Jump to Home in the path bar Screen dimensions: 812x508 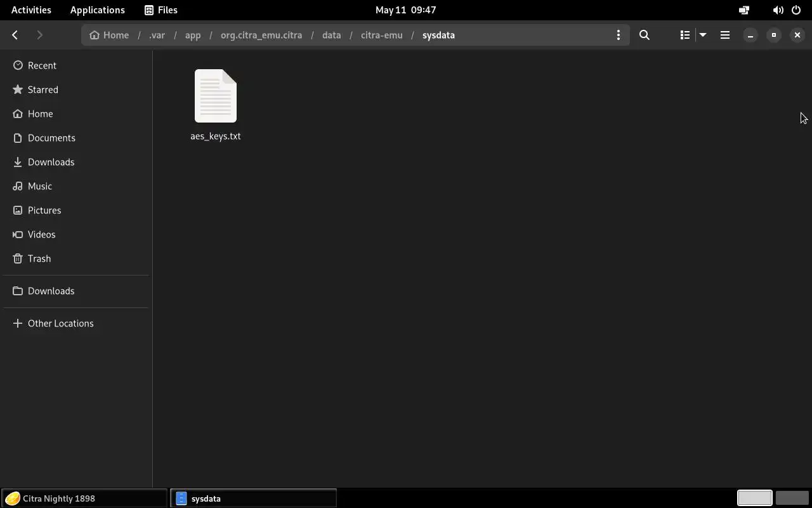[109, 35]
